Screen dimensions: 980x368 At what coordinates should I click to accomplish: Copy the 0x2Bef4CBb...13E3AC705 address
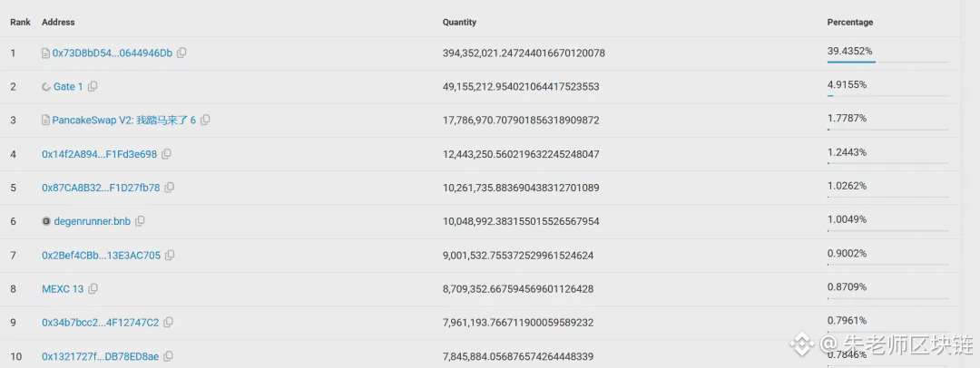pos(170,256)
